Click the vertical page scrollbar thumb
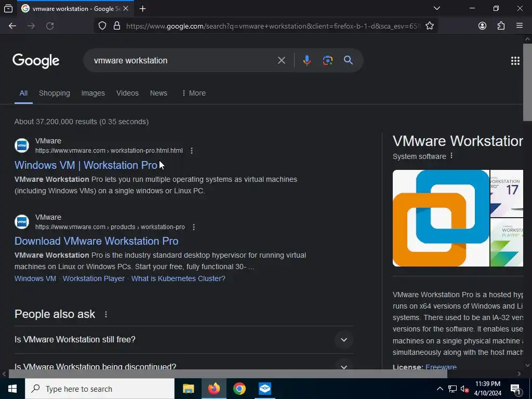 click(527, 82)
